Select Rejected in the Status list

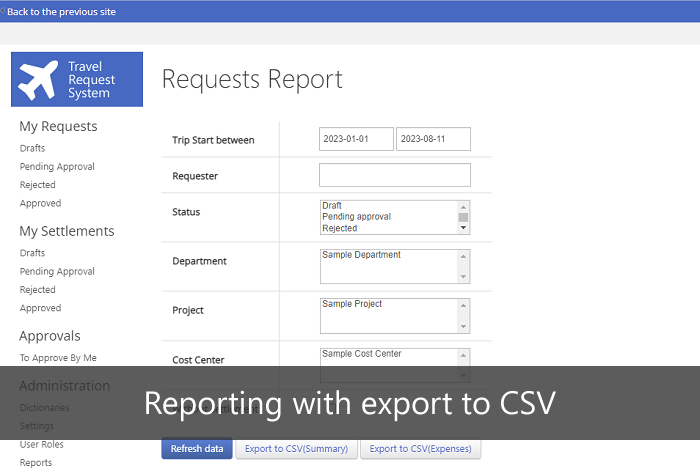[340, 228]
